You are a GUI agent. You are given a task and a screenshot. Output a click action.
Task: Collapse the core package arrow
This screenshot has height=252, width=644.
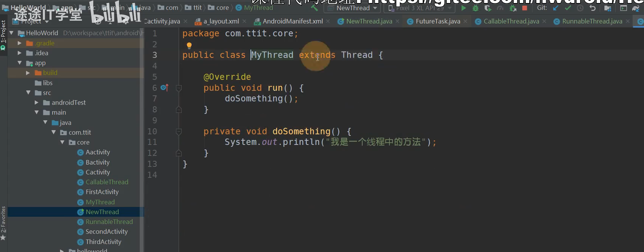point(63,143)
